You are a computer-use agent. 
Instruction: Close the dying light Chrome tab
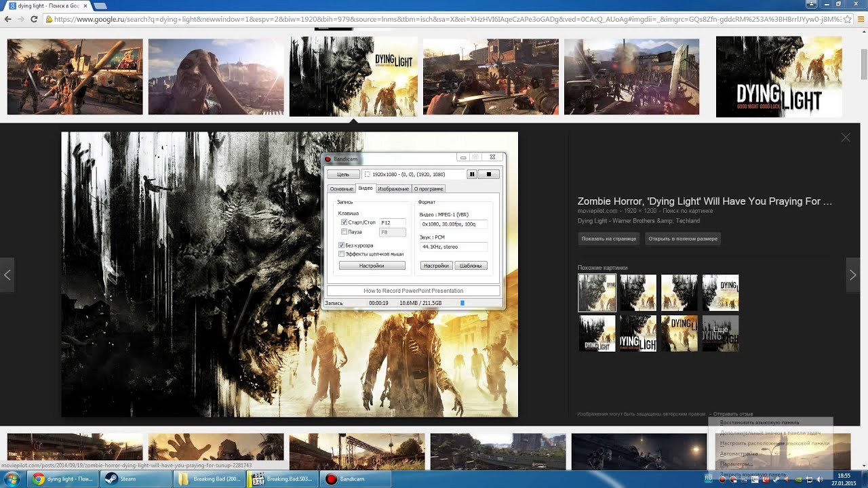[85, 5]
